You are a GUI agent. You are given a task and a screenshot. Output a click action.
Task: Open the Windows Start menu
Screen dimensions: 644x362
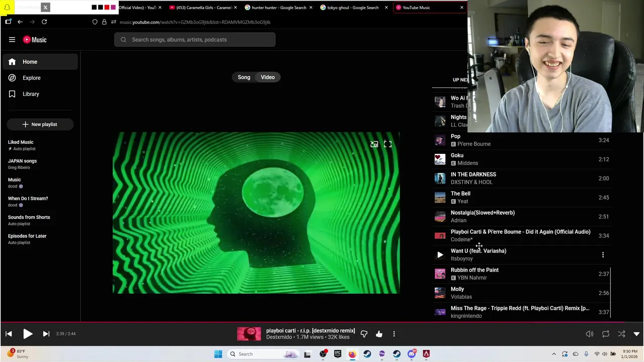point(218,354)
